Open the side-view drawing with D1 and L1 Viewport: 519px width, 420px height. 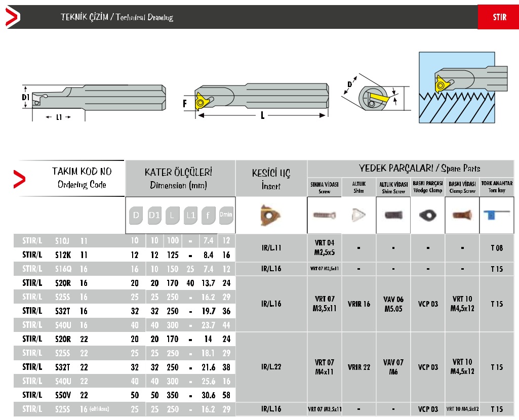(94, 102)
